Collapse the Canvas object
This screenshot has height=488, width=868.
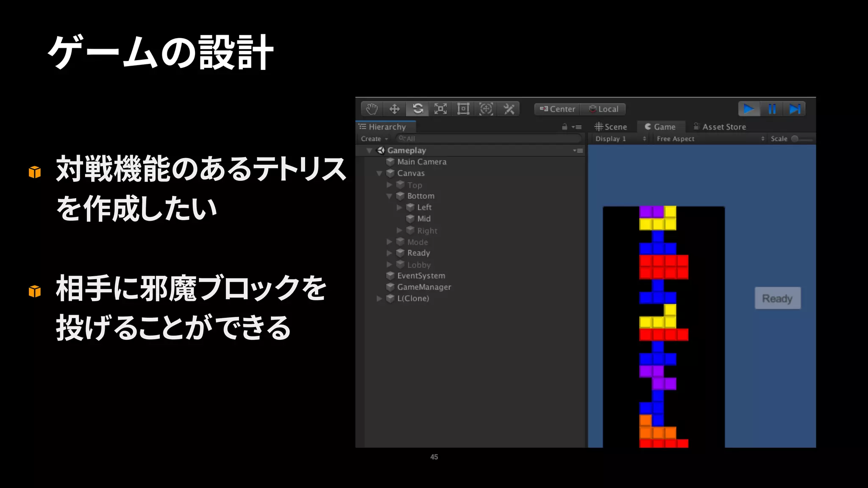click(x=379, y=173)
